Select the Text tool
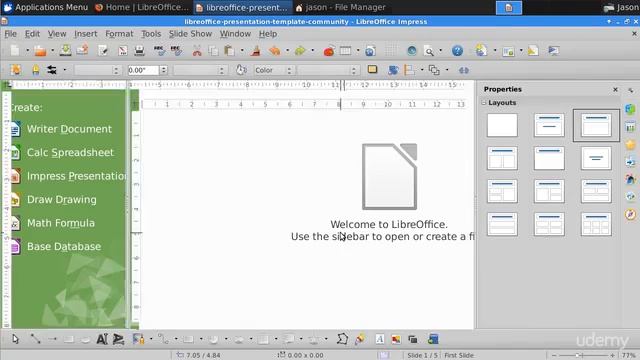 click(x=102, y=339)
